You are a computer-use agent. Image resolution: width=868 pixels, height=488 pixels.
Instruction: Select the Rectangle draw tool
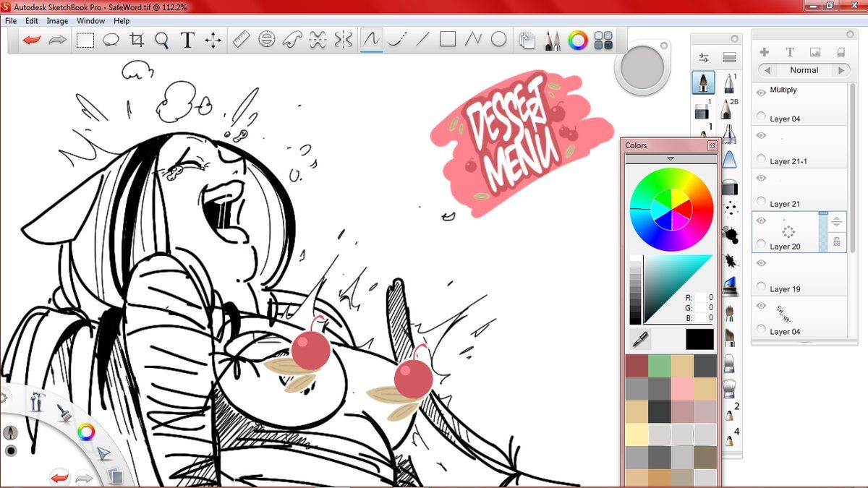click(448, 40)
